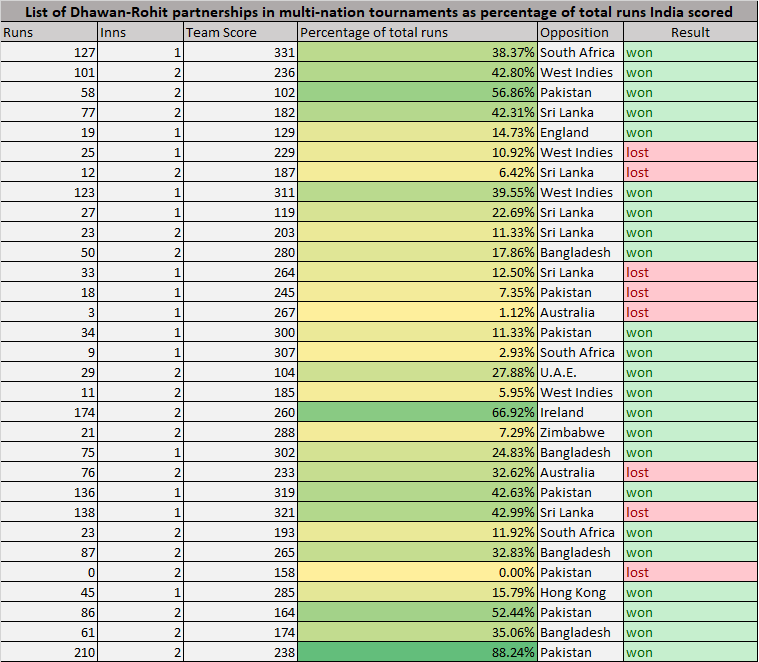759x662 pixels.
Task: Select the Team Score cell 158
Action: [241, 572]
